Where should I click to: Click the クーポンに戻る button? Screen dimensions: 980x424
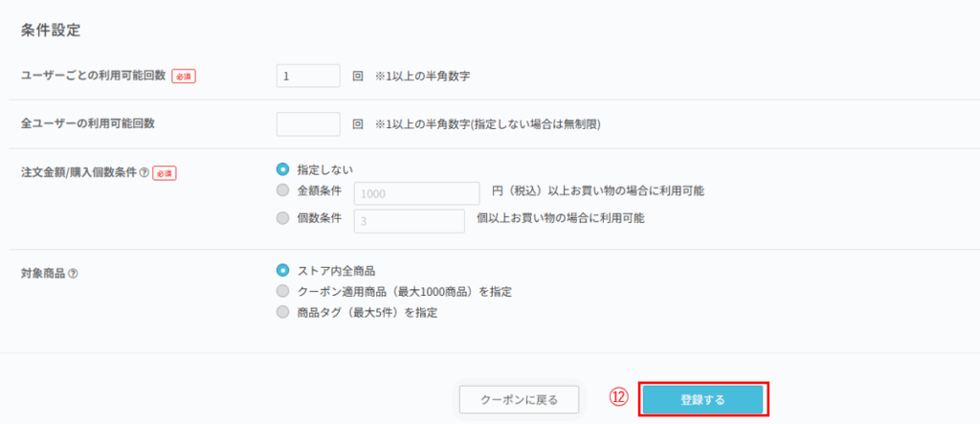[x=519, y=399]
